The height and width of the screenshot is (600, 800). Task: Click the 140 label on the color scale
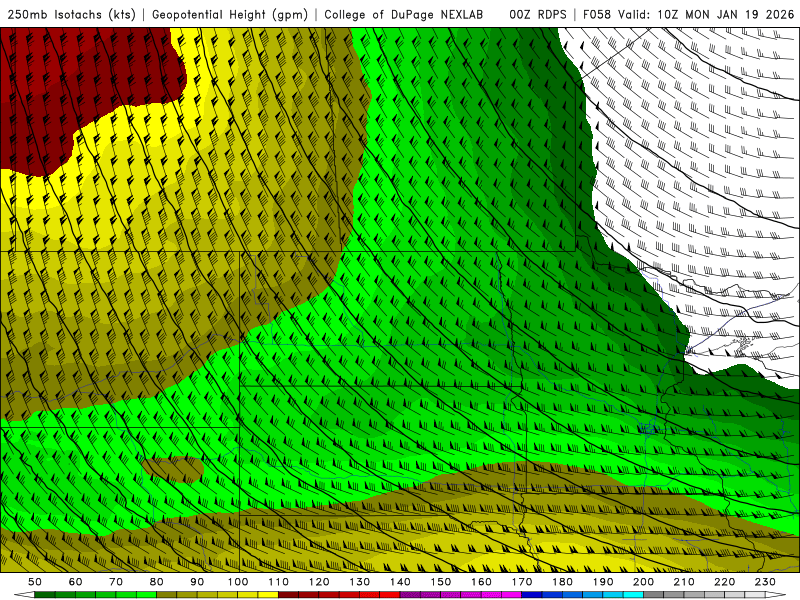coord(400,582)
